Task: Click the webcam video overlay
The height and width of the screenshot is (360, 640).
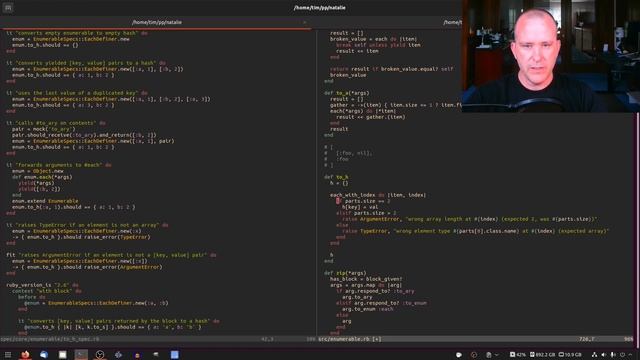Action: 551,56
